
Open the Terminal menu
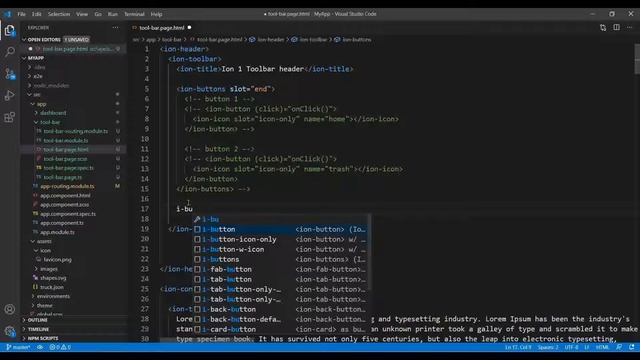pyautogui.click(x=134, y=14)
